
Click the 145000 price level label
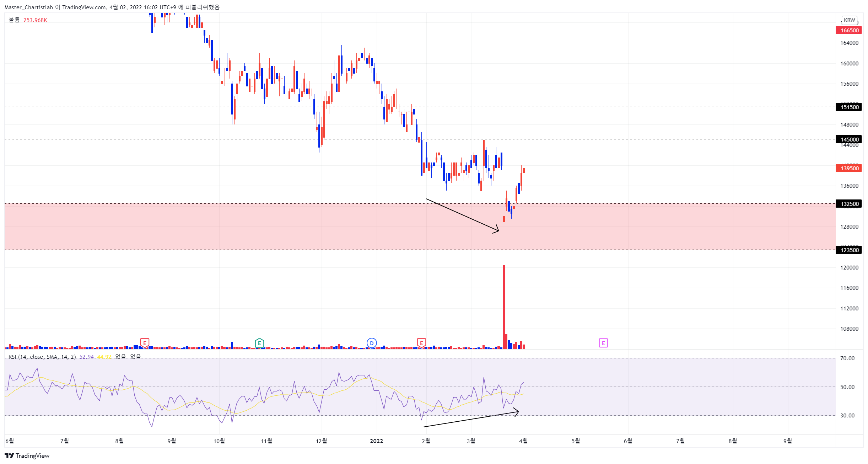[849, 139]
